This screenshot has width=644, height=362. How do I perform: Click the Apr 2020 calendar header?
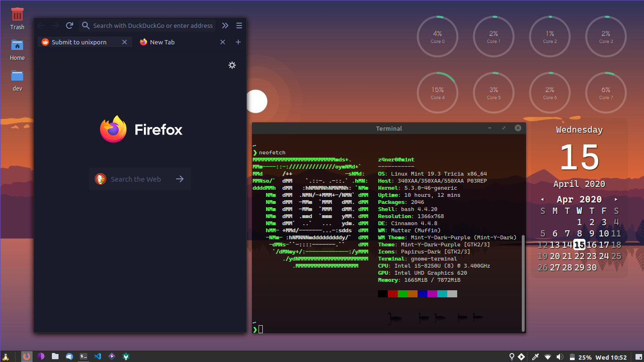tap(579, 199)
